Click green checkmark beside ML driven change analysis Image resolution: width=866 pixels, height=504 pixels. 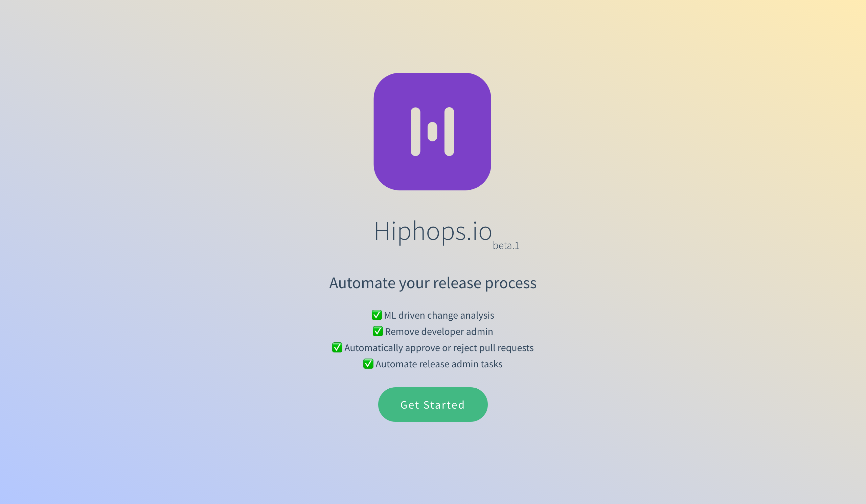[x=377, y=315]
